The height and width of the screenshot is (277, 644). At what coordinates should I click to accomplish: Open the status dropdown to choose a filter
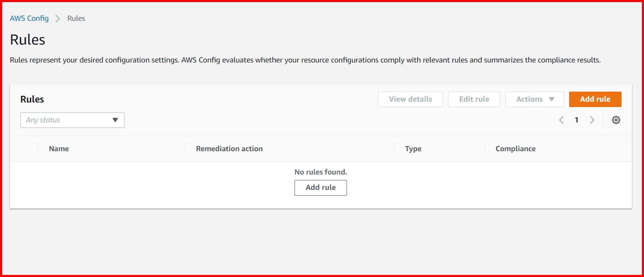click(x=72, y=120)
